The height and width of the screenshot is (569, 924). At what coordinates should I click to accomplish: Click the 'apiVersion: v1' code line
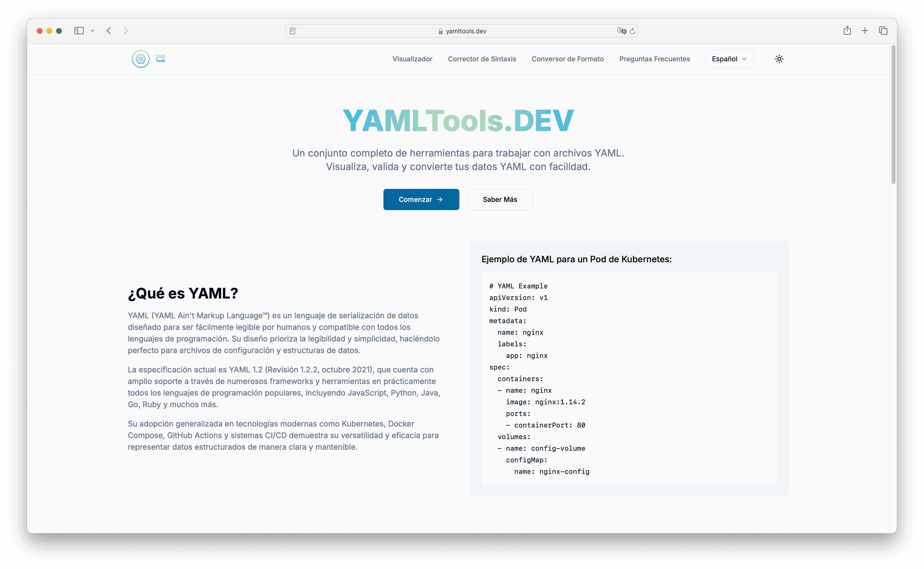(x=519, y=298)
